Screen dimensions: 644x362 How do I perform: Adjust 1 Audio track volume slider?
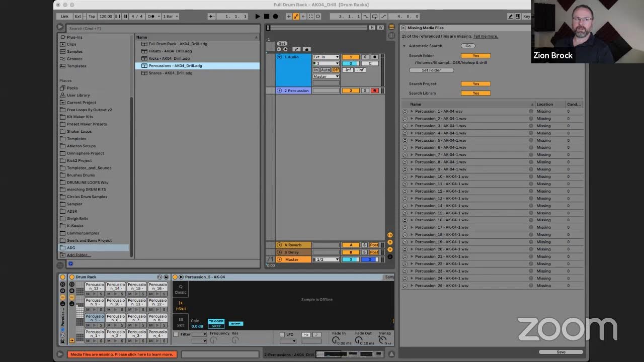point(351,63)
